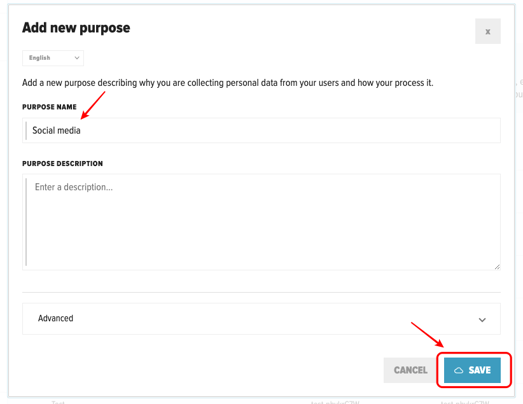Image resolution: width=523 pixels, height=404 pixels.
Task: Click the 'Enter a description...' placeholder
Action: (x=74, y=187)
